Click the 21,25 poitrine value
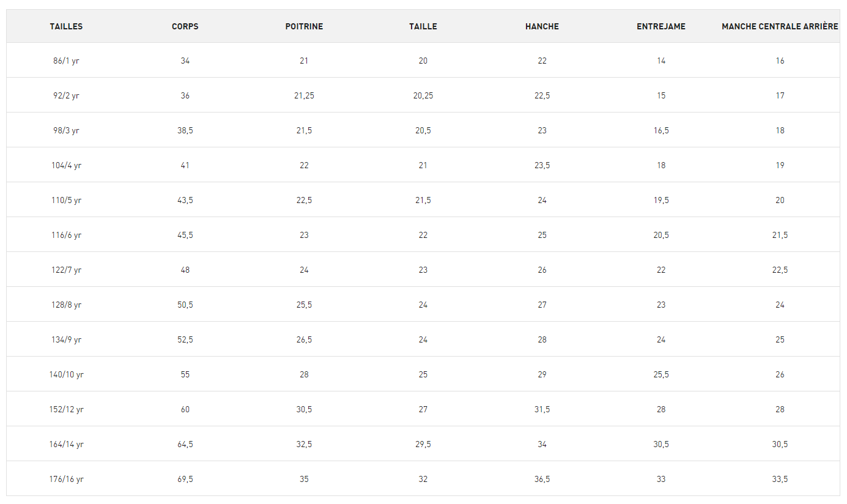 304,95
